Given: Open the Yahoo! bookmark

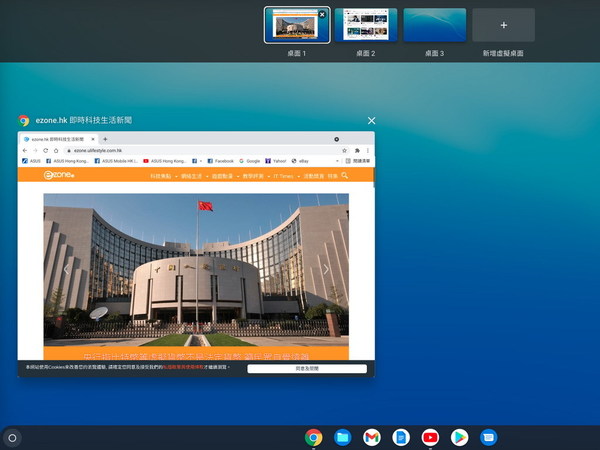Looking at the screenshot, I should pyautogui.click(x=276, y=161).
